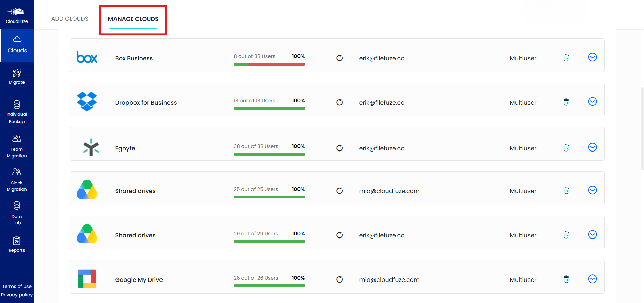644x303 pixels.
Task: Delete Shared drives of erik@filefuze.co
Action: pos(566,235)
